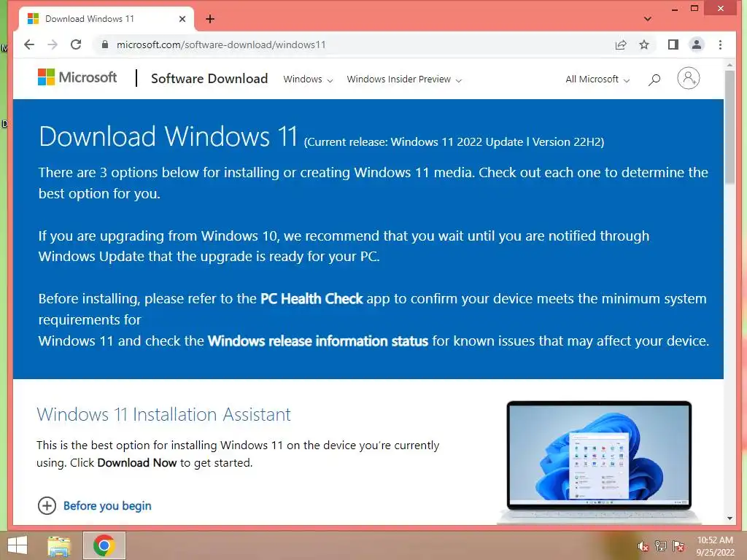The image size is (747, 560).
Task: Click the Windows 11 laptop image
Action: click(x=599, y=462)
